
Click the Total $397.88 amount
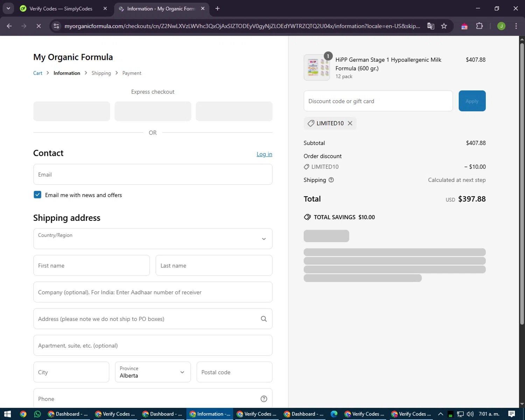click(472, 199)
